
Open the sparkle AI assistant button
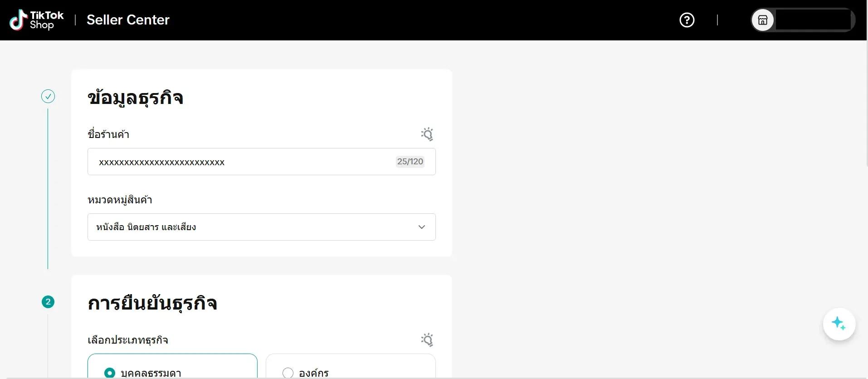839,324
